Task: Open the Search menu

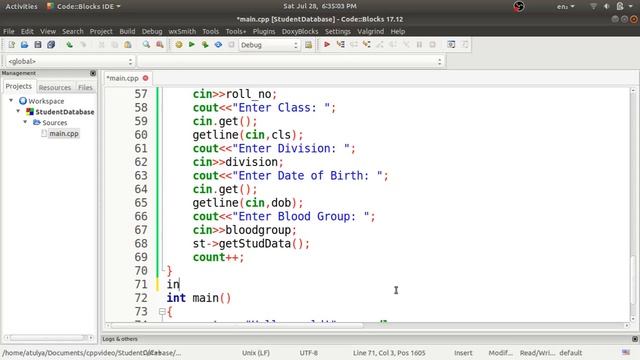Action: (73, 31)
